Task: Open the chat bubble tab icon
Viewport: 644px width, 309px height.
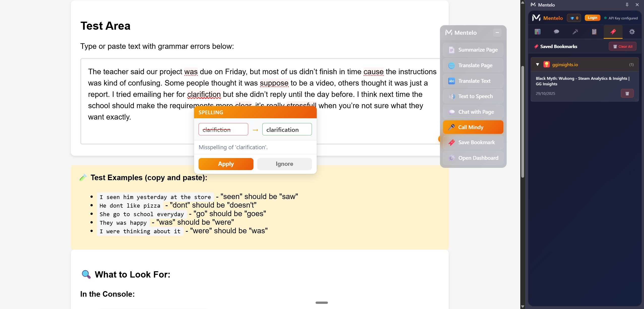Action: tap(556, 32)
